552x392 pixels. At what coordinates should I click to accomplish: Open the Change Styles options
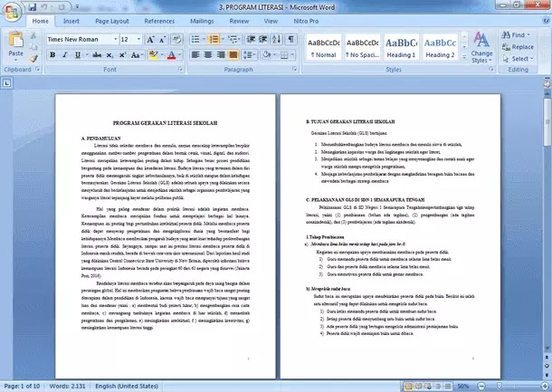tap(481, 48)
